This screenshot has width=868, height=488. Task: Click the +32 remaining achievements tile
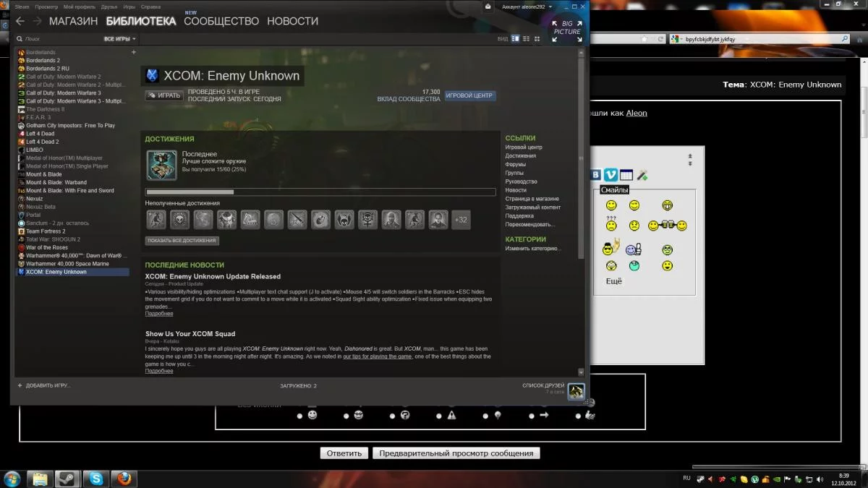[x=461, y=220]
